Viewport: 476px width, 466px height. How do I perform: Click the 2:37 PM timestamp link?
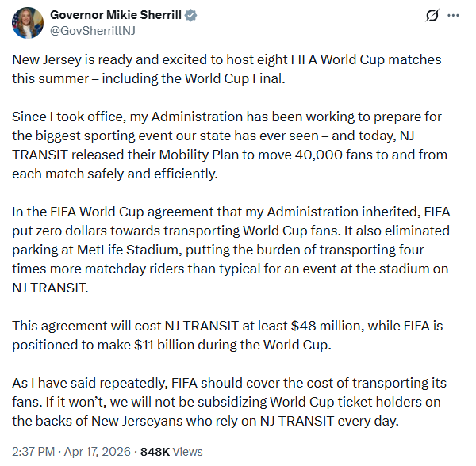point(33,452)
